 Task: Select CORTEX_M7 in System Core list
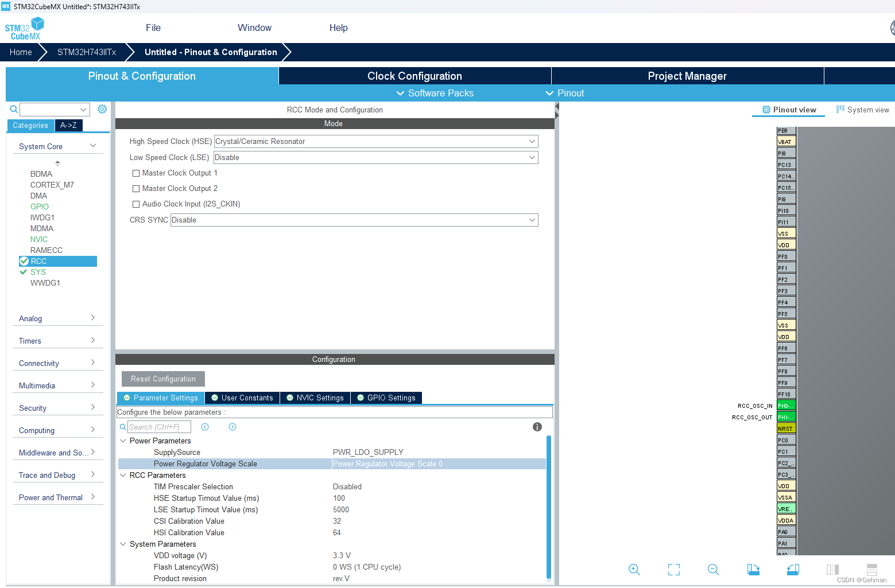click(x=52, y=185)
